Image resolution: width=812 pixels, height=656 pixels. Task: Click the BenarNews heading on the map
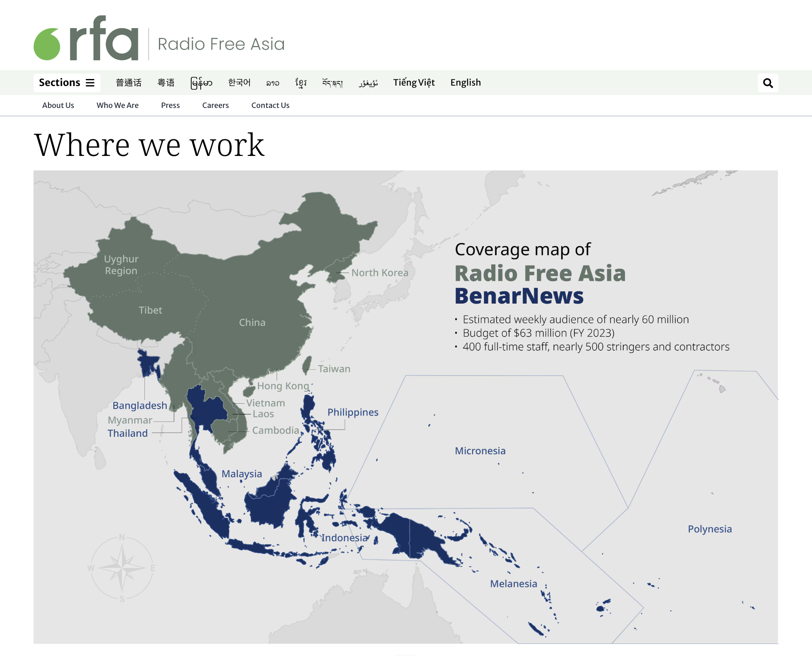tap(519, 296)
